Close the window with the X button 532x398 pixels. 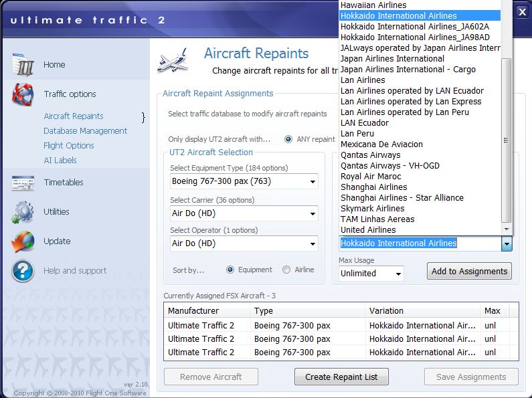[522, 12]
